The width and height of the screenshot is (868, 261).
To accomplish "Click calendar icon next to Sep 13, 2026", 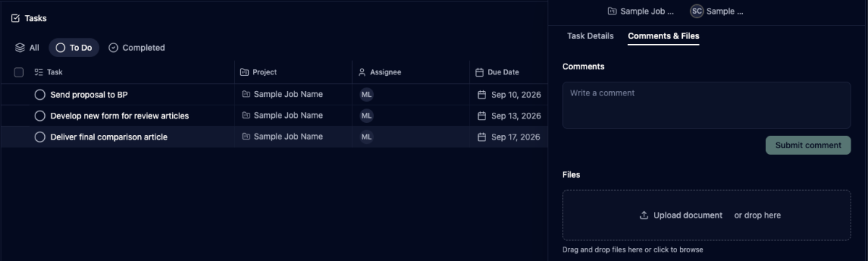I will coord(482,116).
